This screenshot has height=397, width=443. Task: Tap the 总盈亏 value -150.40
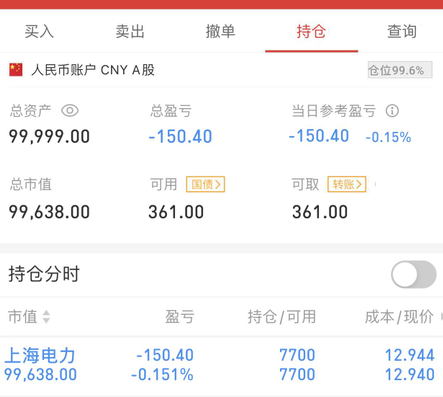point(180,137)
